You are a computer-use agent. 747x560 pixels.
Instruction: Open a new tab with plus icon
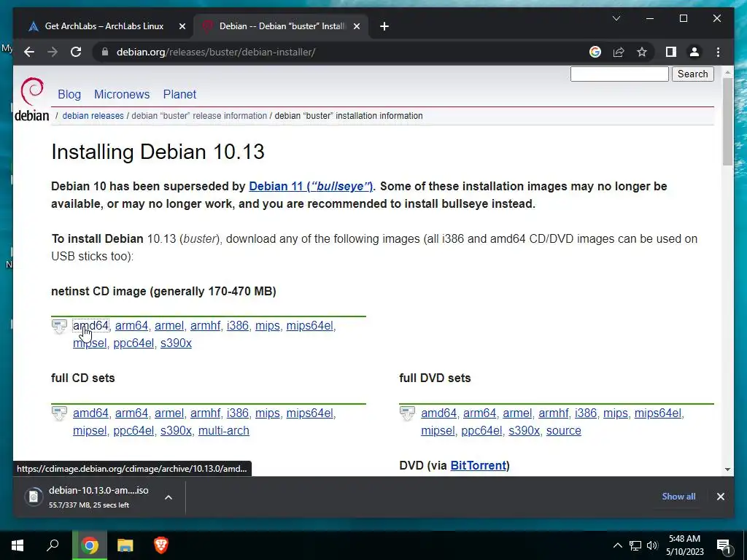384,26
